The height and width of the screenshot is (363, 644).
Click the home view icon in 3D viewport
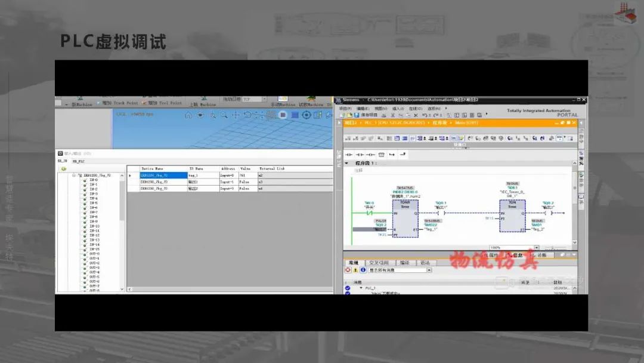(x=188, y=115)
